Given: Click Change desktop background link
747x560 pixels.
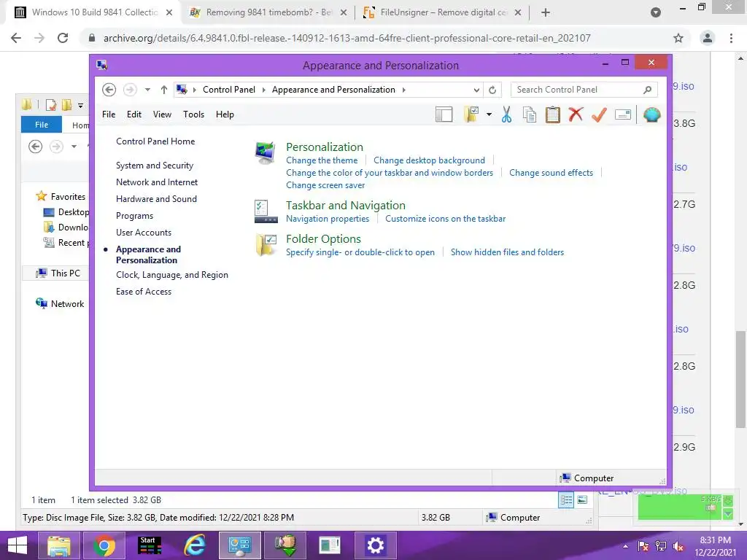Looking at the screenshot, I should click(x=429, y=160).
